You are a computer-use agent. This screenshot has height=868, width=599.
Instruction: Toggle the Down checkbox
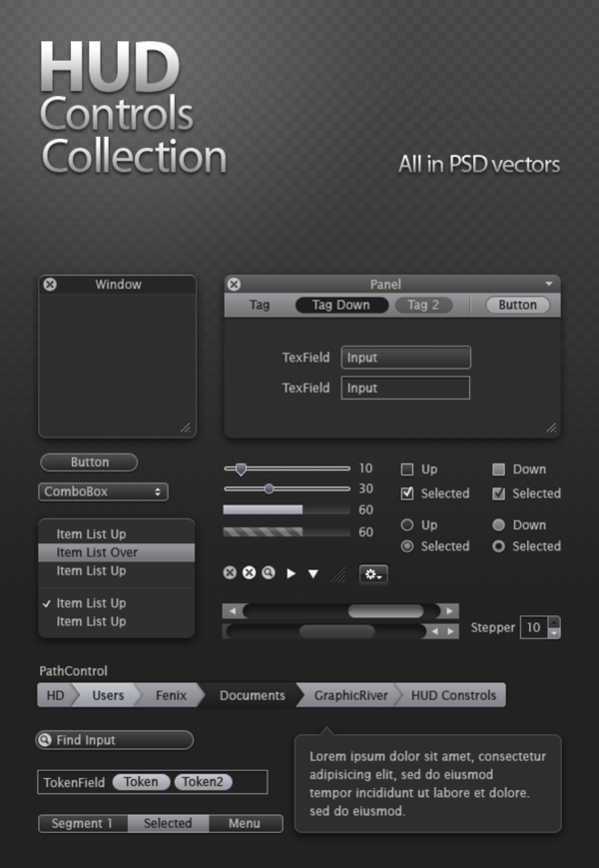click(x=498, y=469)
